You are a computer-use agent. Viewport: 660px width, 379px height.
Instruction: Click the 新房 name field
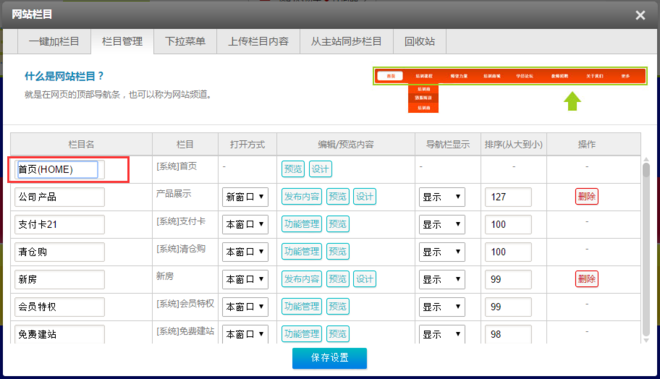click(59, 279)
